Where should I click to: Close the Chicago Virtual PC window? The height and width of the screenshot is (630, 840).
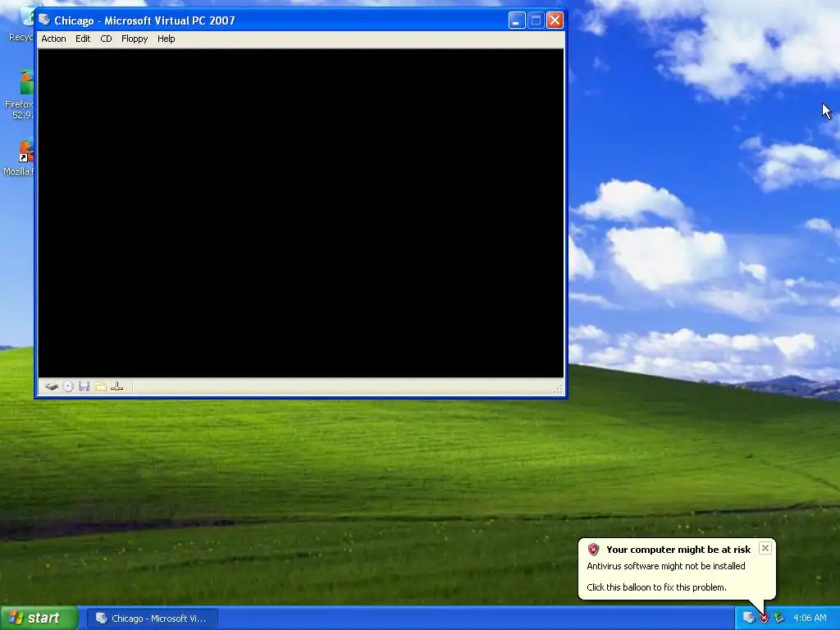click(x=555, y=21)
